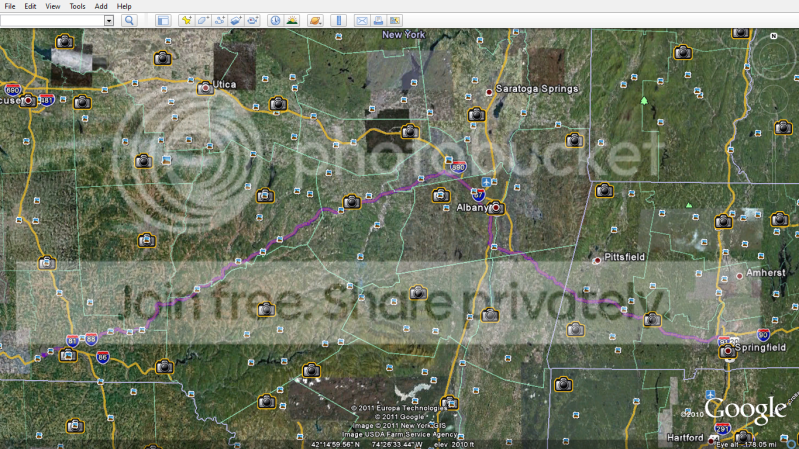The height and width of the screenshot is (449, 799).
Task: Click the I-481 highway shield
Action: click(x=47, y=99)
